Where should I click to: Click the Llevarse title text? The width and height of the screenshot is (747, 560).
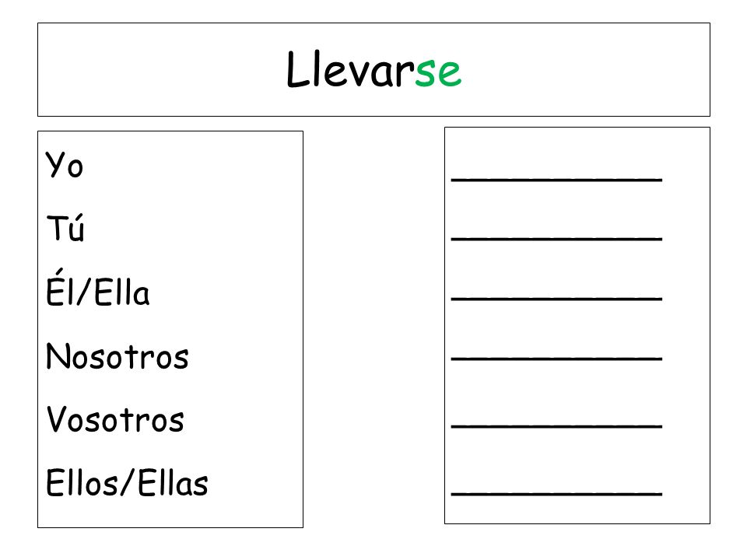point(374,69)
